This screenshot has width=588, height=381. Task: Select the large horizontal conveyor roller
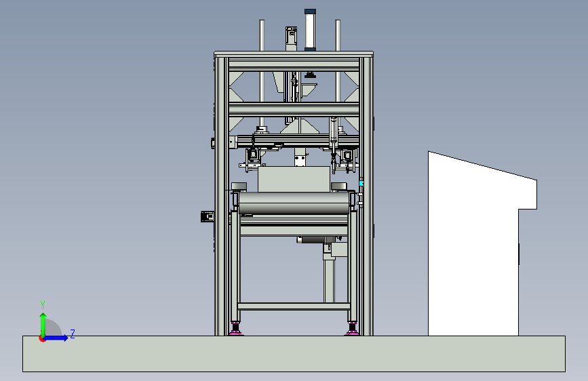(x=294, y=203)
